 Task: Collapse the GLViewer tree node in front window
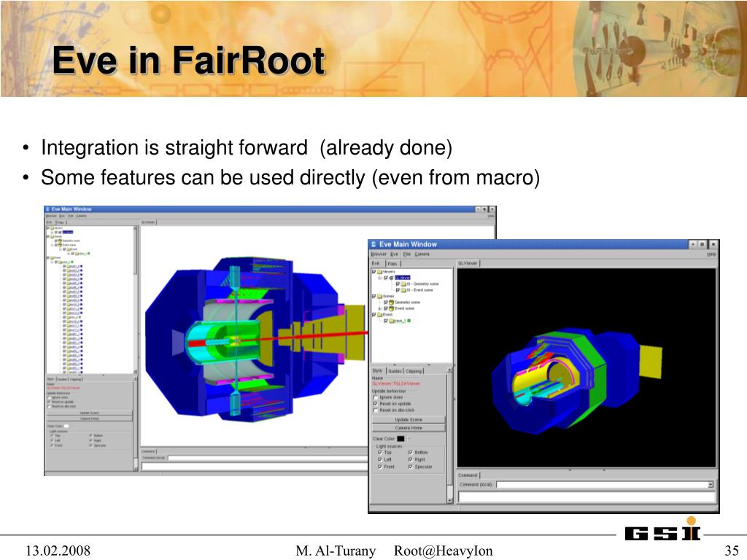pos(379,278)
